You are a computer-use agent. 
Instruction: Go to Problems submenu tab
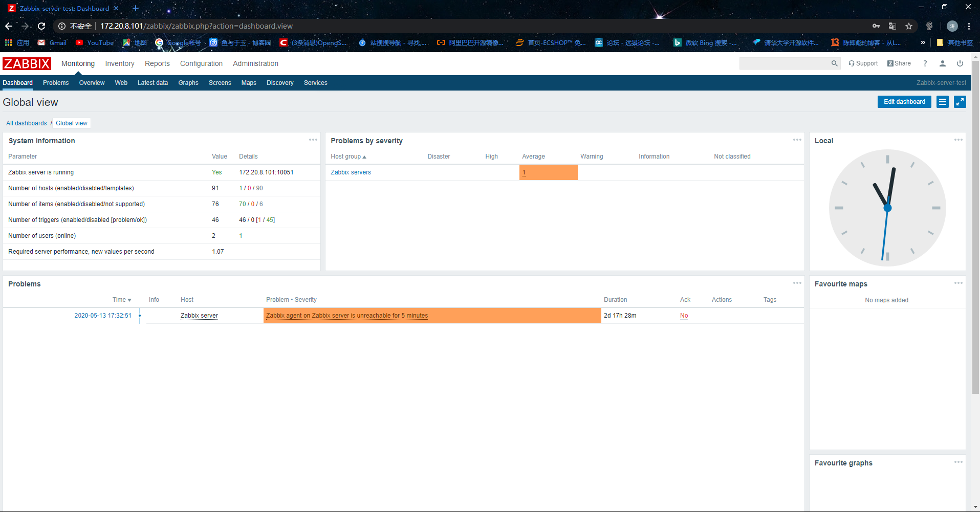click(x=56, y=83)
